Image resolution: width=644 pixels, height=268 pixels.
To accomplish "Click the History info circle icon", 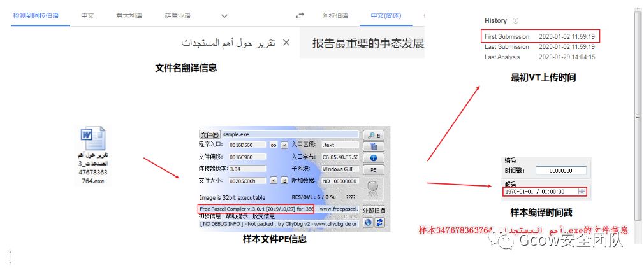I will tap(516, 20).
